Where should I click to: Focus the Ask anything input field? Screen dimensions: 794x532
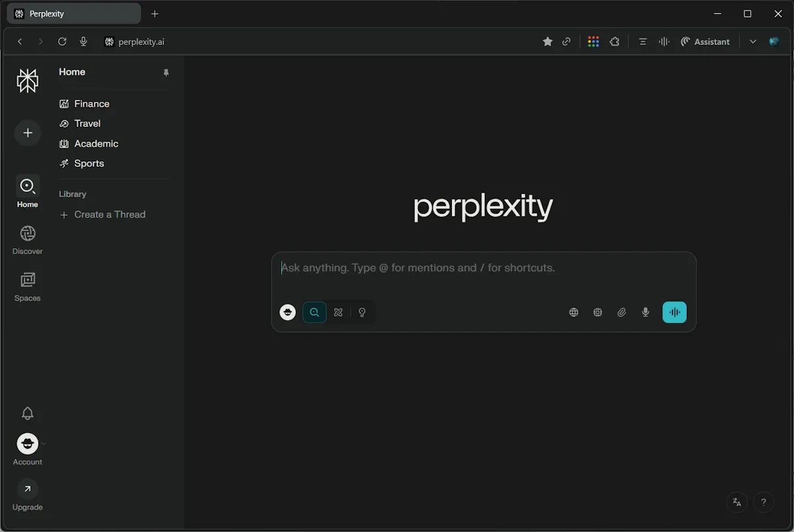(x=484, y=268)
